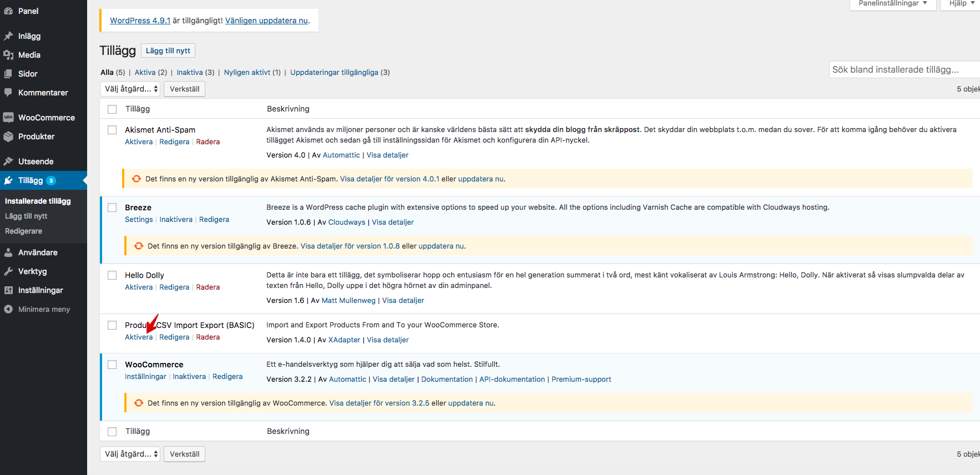Click the WordPress 4.9.1 link
980x475 pixels.
[x=140, y=21]
